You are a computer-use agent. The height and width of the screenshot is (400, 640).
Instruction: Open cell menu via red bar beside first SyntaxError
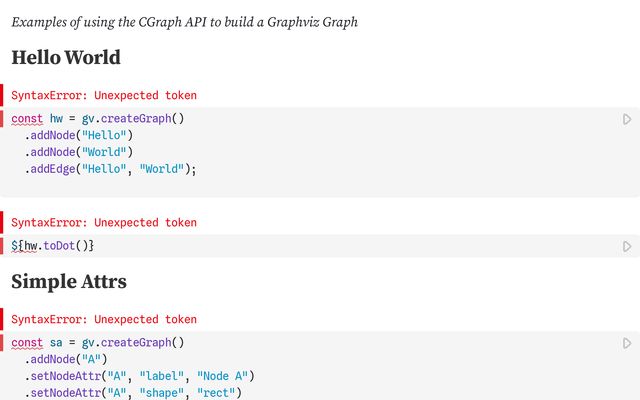(2, 95)
